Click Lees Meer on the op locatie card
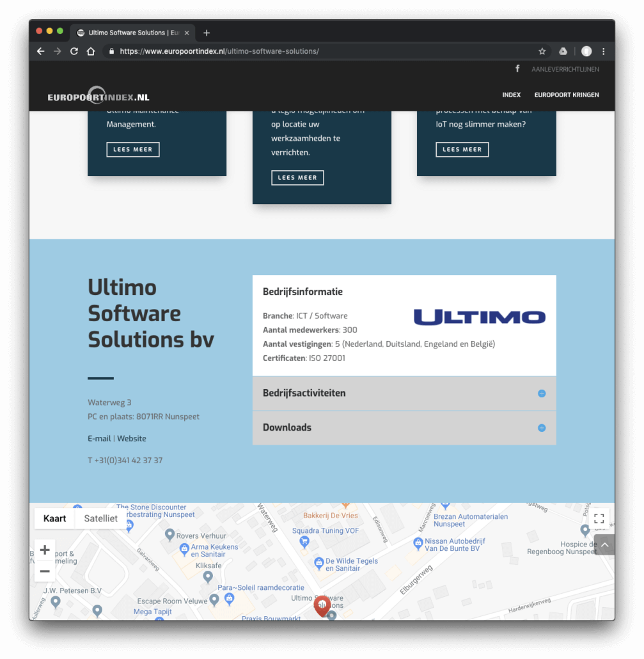This screenshot has height=659, width=644. pyautogui.click(x=297, y=178)
